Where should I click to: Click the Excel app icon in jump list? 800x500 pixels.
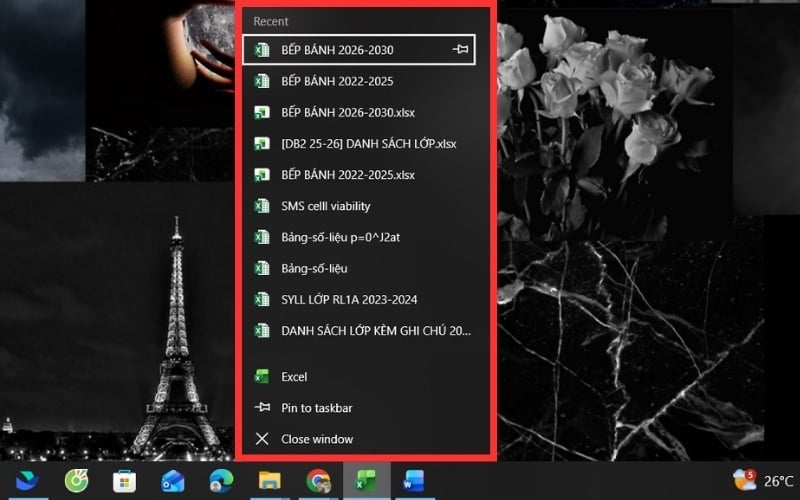[262, 377]
